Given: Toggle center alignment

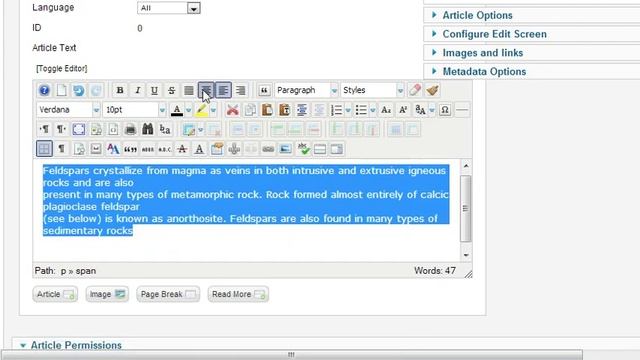Looking at the screenshot, I should coord(206,90).
